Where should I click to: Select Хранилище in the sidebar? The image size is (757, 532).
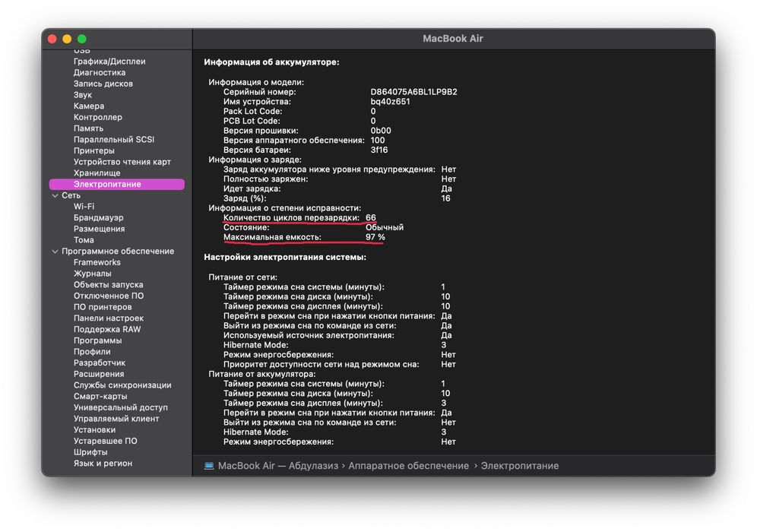pyautogui.click(x=97, y=173)
